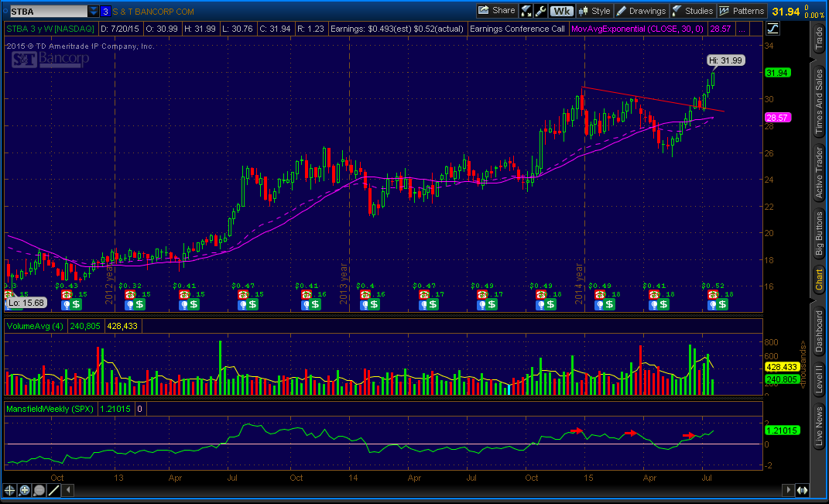Image resolution: width=829 pixels, height=504 pixels.
Task: Switch to the Trade side tab
Action: (x=819, y=38)
